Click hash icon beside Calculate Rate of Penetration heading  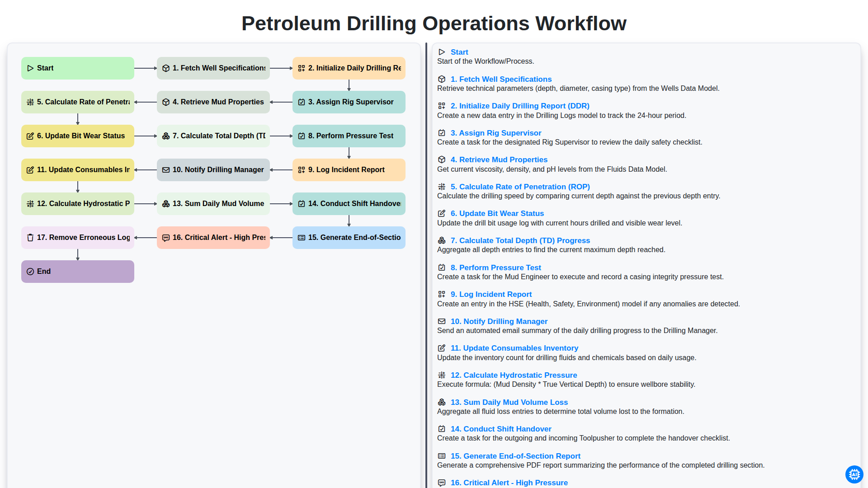pyautogui.click(x=442, y=187)
